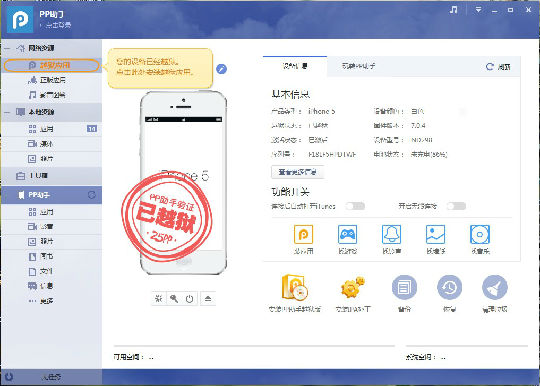Image resolution: width=540 pixels, height=386 pixels.
Task: Switch to the device info tab
Action: pyautogui.click(x=295, y=66)
